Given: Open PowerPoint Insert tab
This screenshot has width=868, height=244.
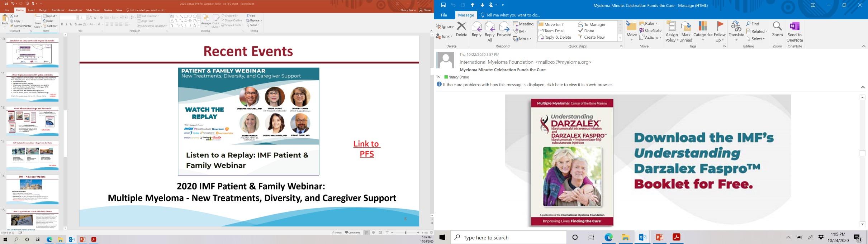Looking at the screenshot, I should point(31,10).
